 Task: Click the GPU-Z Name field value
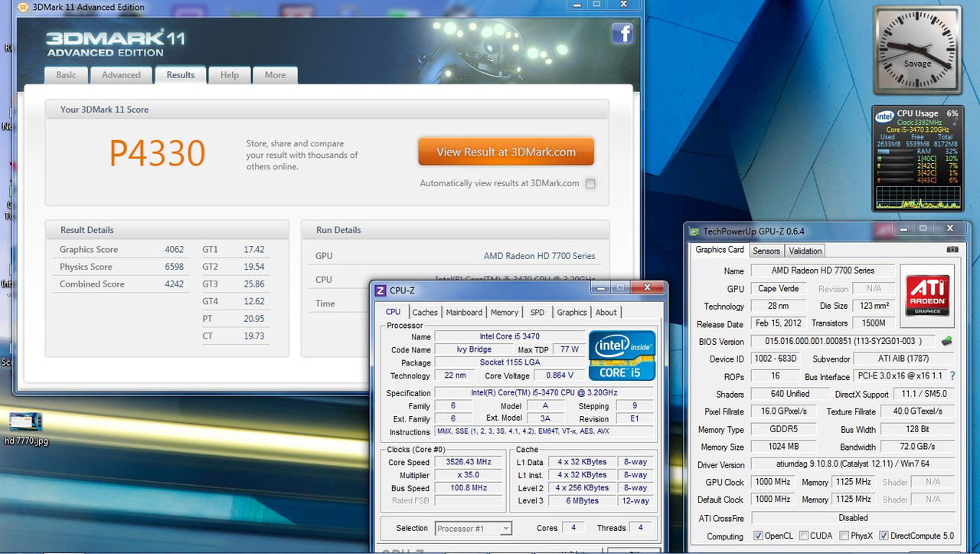(823, 270)
